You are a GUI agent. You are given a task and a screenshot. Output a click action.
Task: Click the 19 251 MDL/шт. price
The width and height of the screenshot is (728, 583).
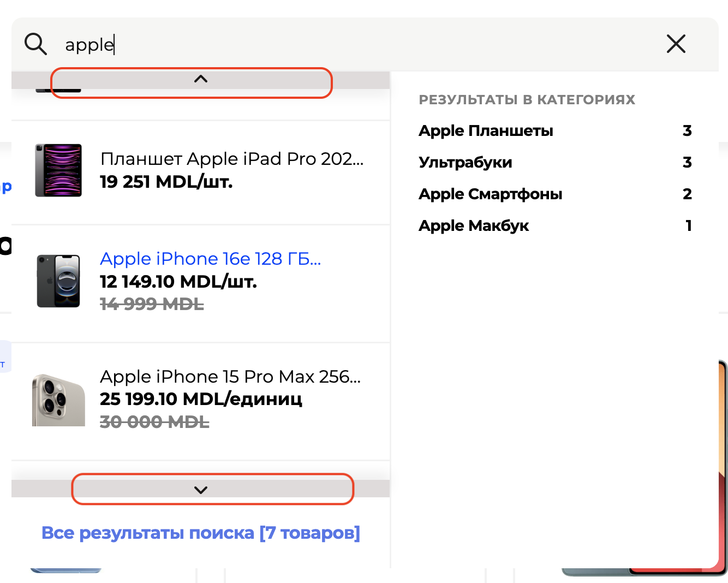click(x=166, y=182)
